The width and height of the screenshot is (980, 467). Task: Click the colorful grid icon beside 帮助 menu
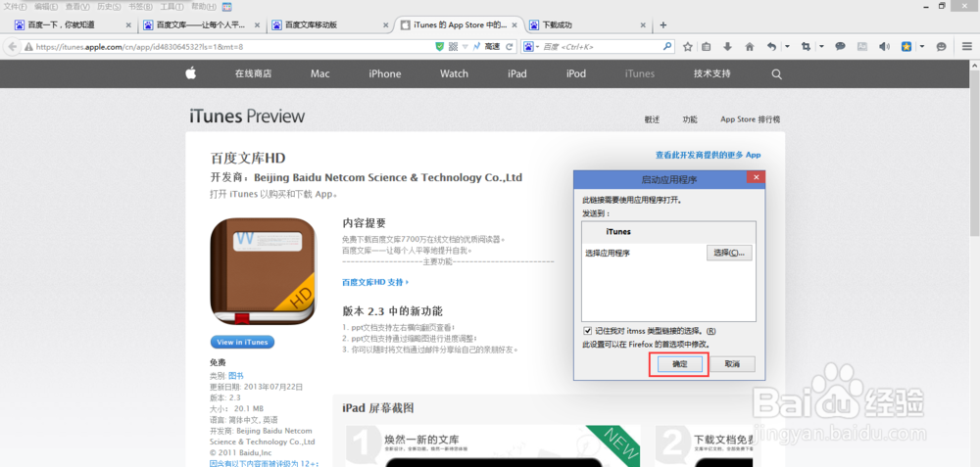(227, 7)
